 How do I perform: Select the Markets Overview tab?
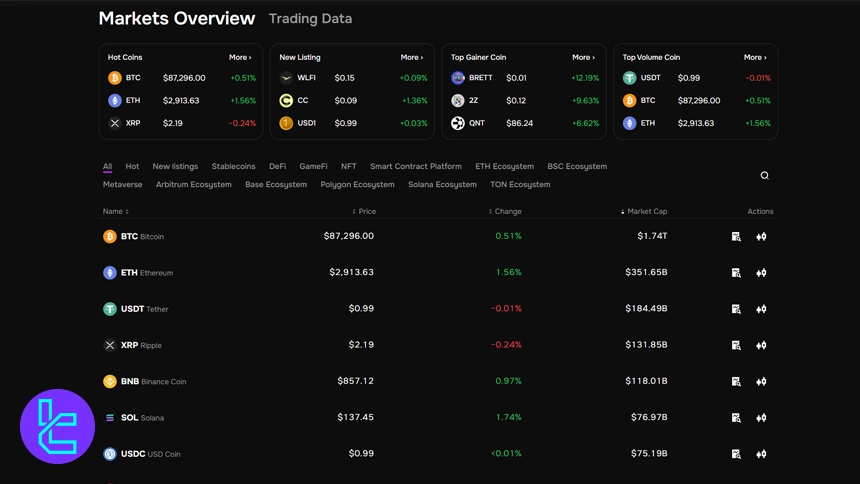pyautogui.click(x=177, y=18)
